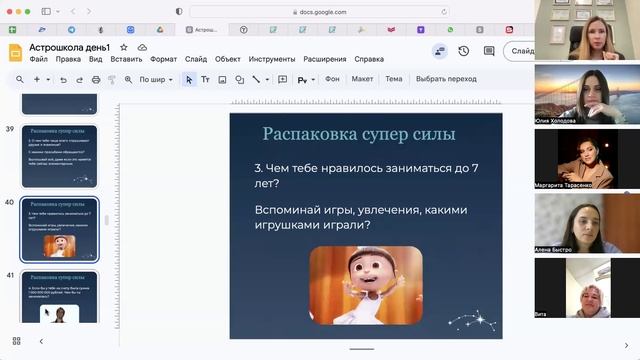Viewport: 640px width, 360px height.
Task: Click the zoom magnifier tool
Action: click(x=128, y=80)
